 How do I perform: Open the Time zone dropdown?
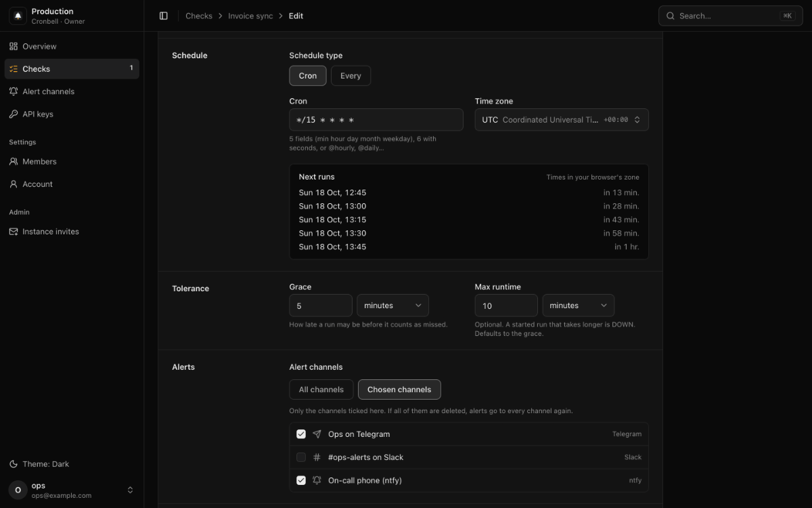click(562, 120)
